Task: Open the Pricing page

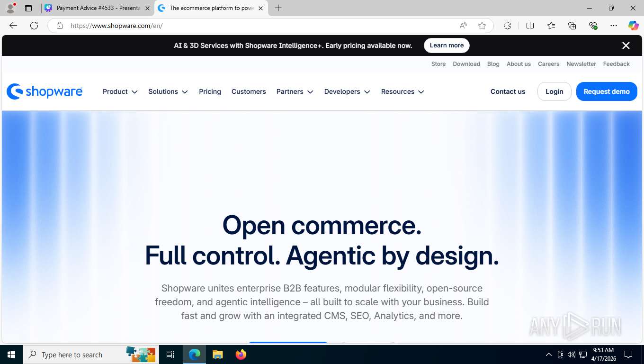Action: click(210, 91)
